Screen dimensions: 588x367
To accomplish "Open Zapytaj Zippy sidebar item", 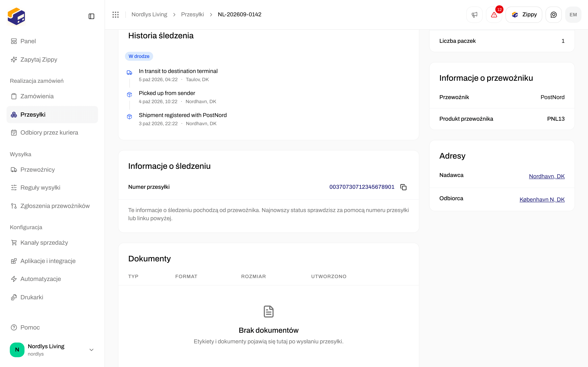I will click(x=52, y=60).
